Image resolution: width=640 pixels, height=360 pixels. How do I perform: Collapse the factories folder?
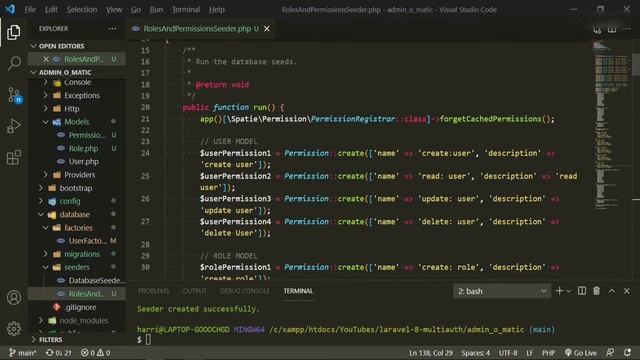[77, 228]
